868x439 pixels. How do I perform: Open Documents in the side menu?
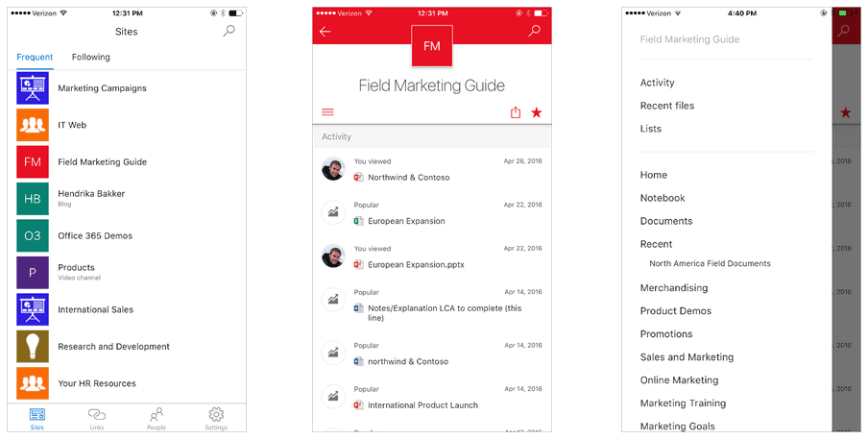(x=666, y=221)
